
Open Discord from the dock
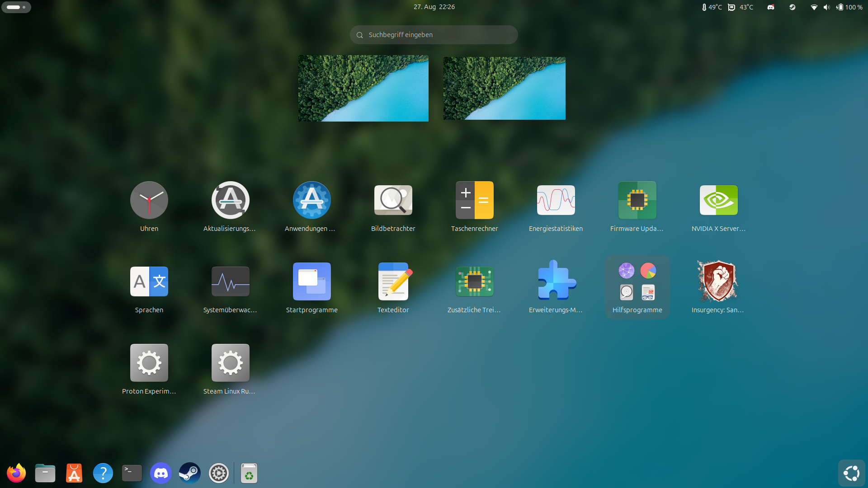point(161,473)
